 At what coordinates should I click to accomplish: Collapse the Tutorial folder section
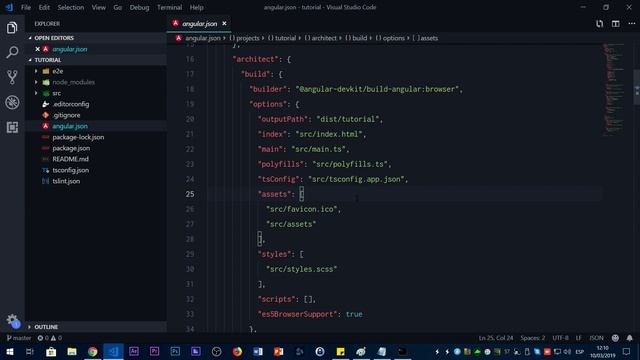pos(96,60)
